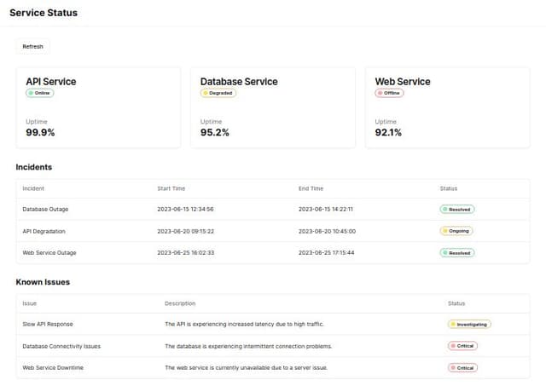
Task: Select the Database Outage incident row
Action: tap(46, 209)
